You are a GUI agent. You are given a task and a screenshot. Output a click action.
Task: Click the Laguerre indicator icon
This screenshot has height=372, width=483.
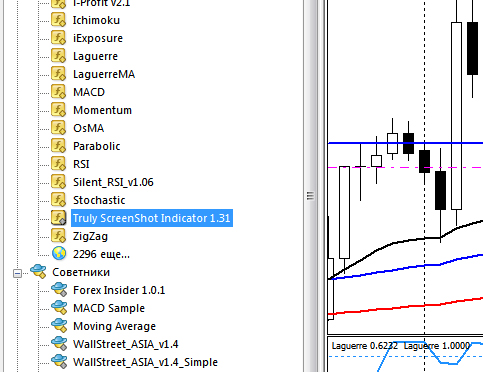point(58,56)
